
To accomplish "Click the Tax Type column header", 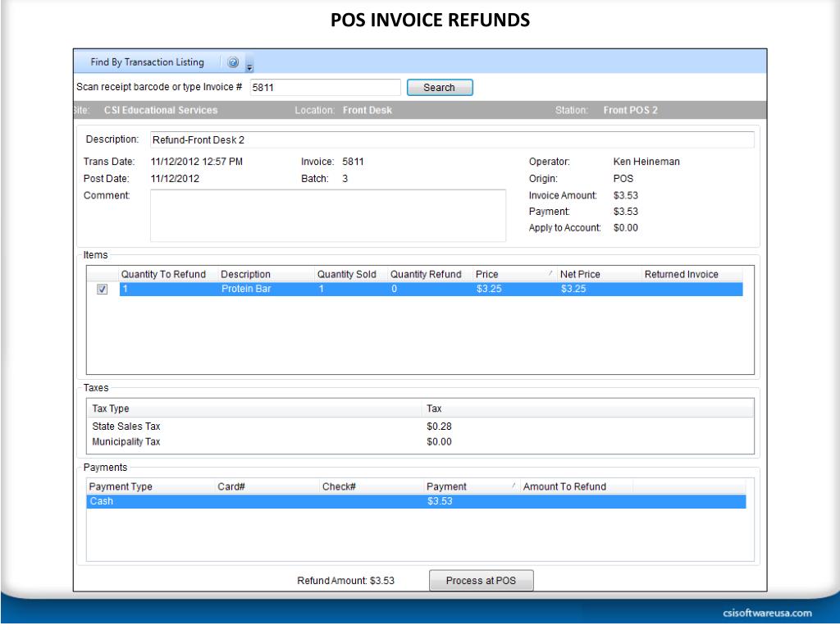I will (x=255, y=409).
